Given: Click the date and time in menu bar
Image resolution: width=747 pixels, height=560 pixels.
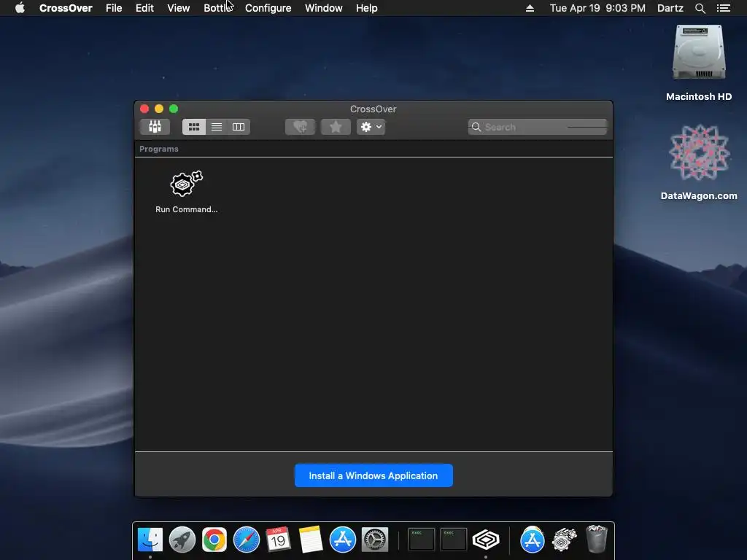Looking at the screenshot, I should point(597,8).
